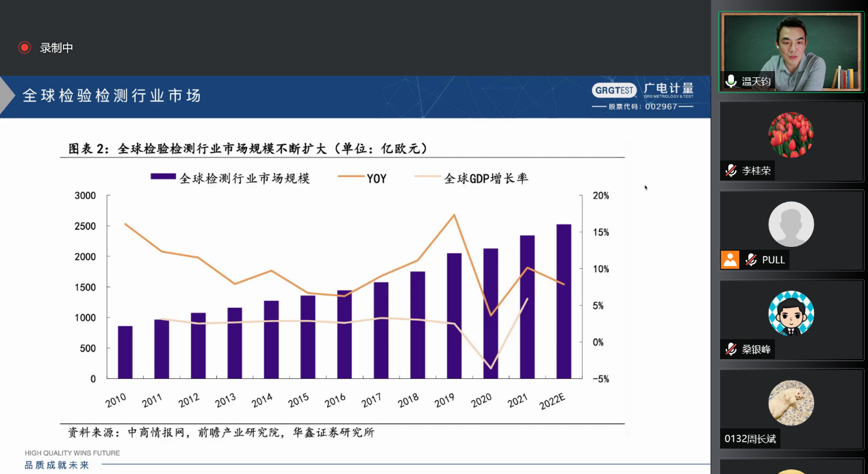Image resolution: width=868 pixels, height=474 pixels.
Task: Click the muted microphone icon beside 桑银峰
Action: point(731,349)
